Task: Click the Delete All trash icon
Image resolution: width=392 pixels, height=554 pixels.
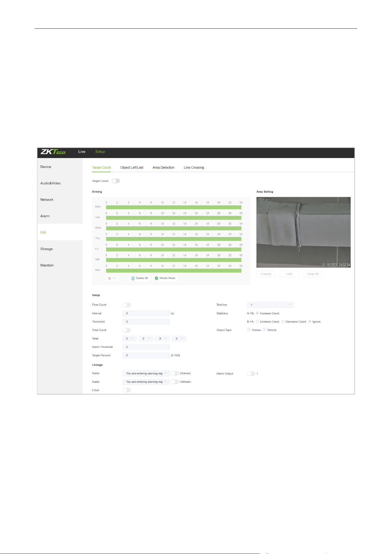Action: click(133, 278)
